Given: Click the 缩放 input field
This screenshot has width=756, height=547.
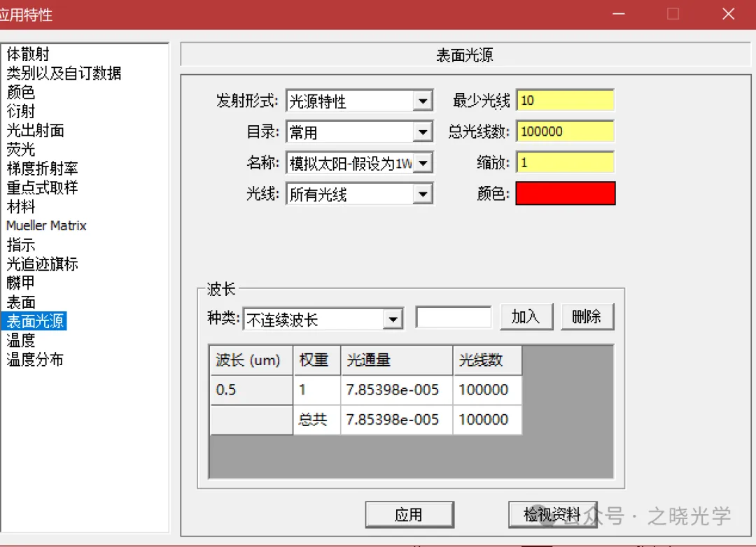Looking at the screenshot, I should click(565, 162).
